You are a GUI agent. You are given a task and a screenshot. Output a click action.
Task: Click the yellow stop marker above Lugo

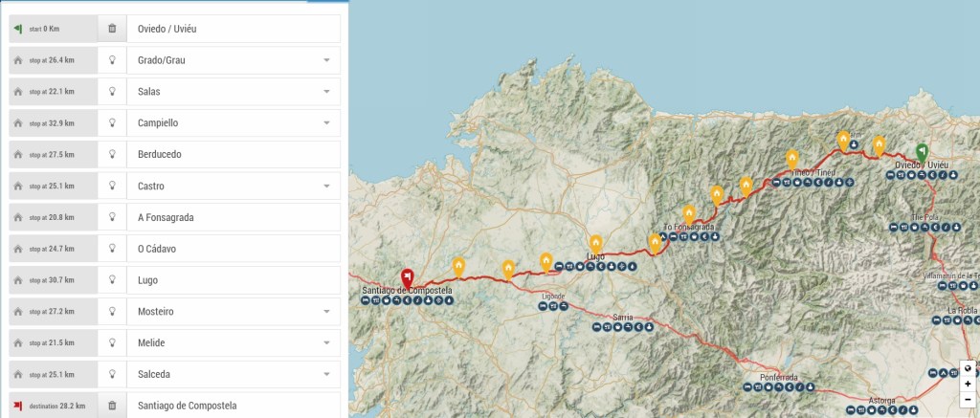(x=595, y=244)
